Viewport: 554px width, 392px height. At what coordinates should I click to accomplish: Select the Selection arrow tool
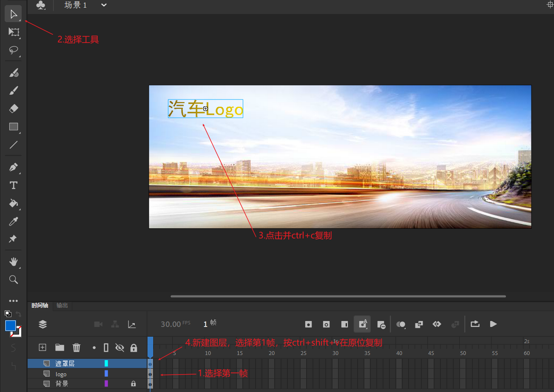pyautogui.click(x=14, y=14)
